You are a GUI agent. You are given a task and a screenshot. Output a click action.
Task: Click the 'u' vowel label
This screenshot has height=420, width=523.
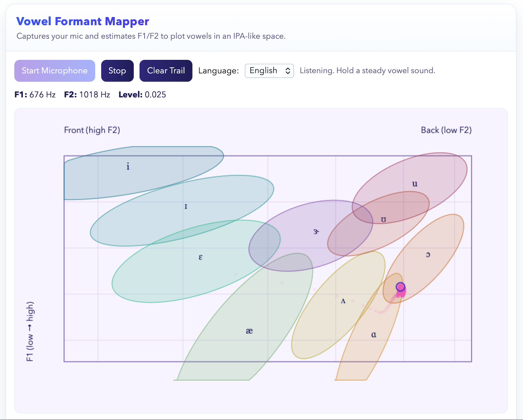pos(415,184)
